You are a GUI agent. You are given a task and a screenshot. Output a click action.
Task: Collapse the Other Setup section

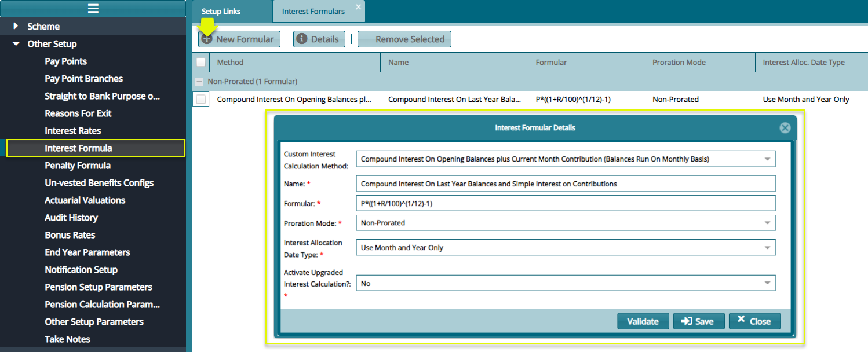pos(16,44)
